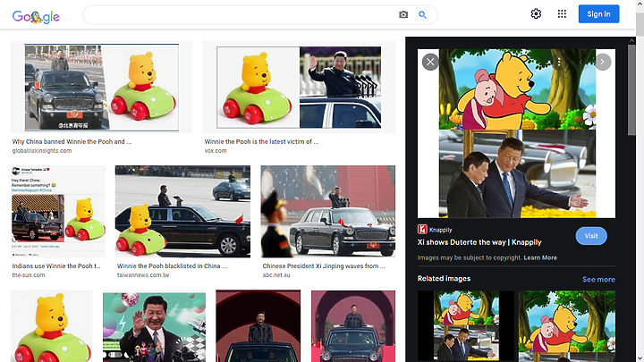Click the blue magnifier search icon
Viewport: 644px width, 362px height.
pos(422,15)
